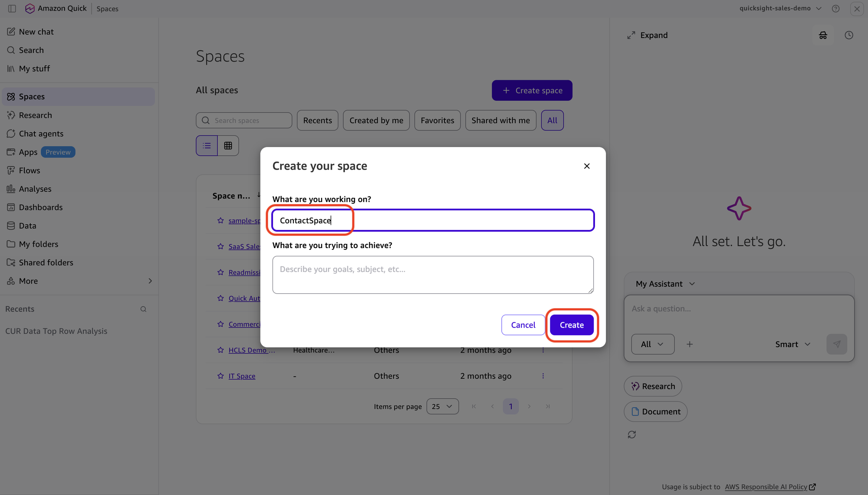Expand the More menu chevron
Image resolution: width=868 pixels, height=495 pixels.
point(150,281)
